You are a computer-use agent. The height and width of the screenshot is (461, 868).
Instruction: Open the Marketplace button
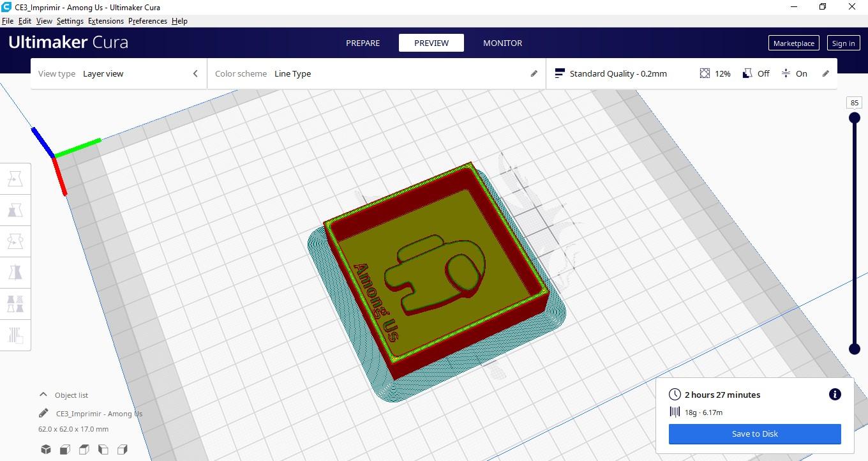click(x=794, y=43)
